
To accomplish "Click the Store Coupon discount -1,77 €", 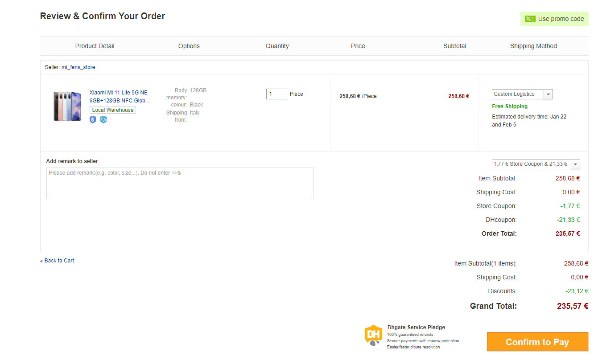I will point(570,206).
